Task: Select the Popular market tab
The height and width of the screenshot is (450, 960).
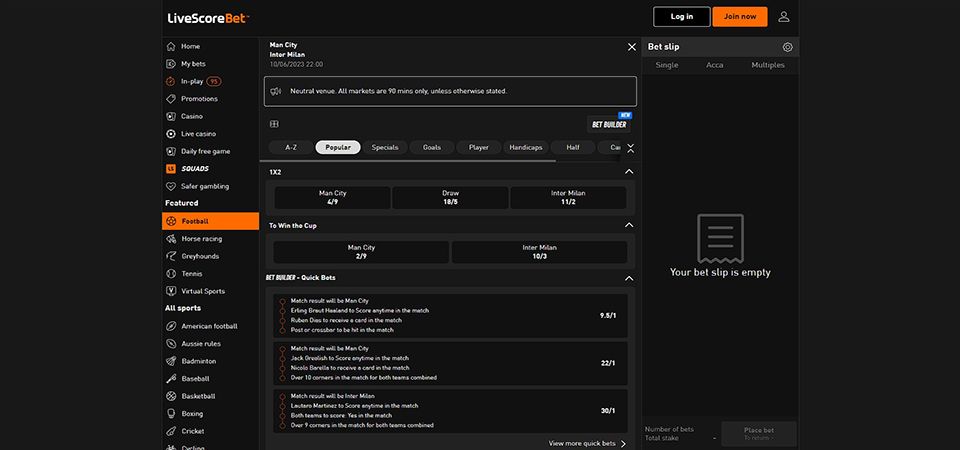Action: [338, 148]
